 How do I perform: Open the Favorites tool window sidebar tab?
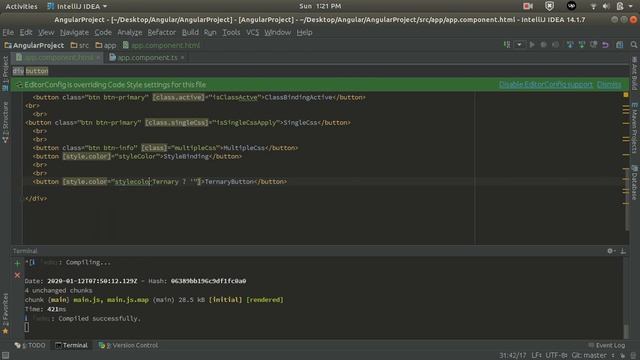click(x=5, y=313)
